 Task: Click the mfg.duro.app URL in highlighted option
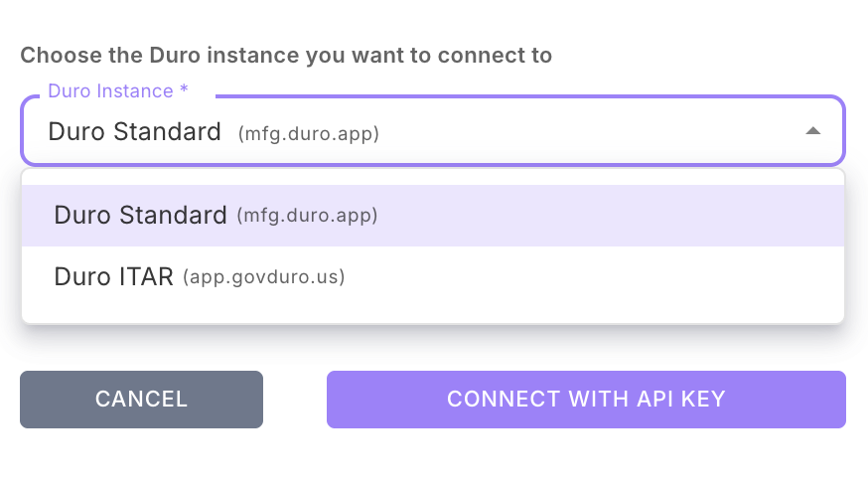pyautogui.click(x=307, y=215)
